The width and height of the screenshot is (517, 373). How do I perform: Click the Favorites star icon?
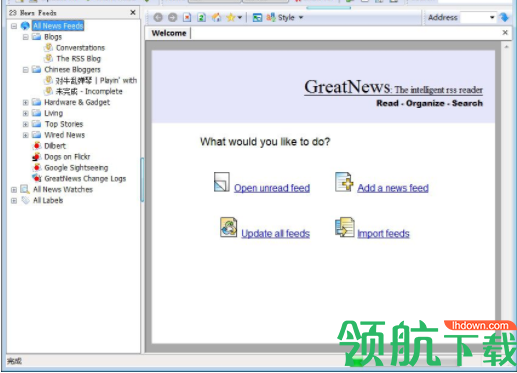pyautogui.click(x=231, y=17)
